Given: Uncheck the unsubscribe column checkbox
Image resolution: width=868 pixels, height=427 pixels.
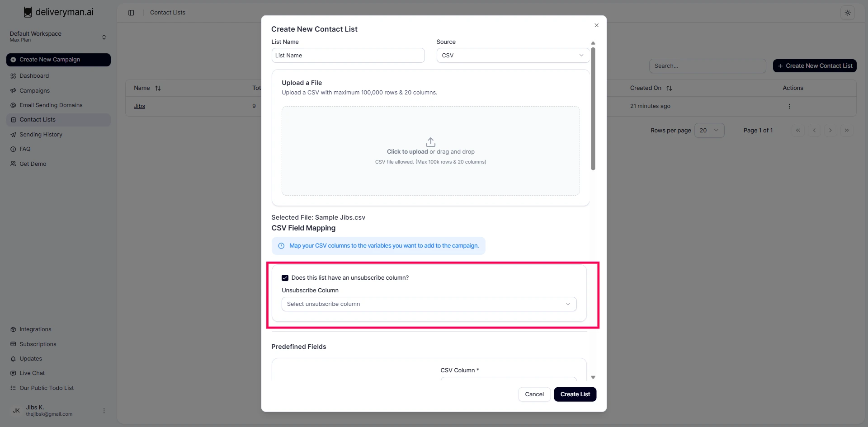Looking at the screenshot, I should [285, 278].
